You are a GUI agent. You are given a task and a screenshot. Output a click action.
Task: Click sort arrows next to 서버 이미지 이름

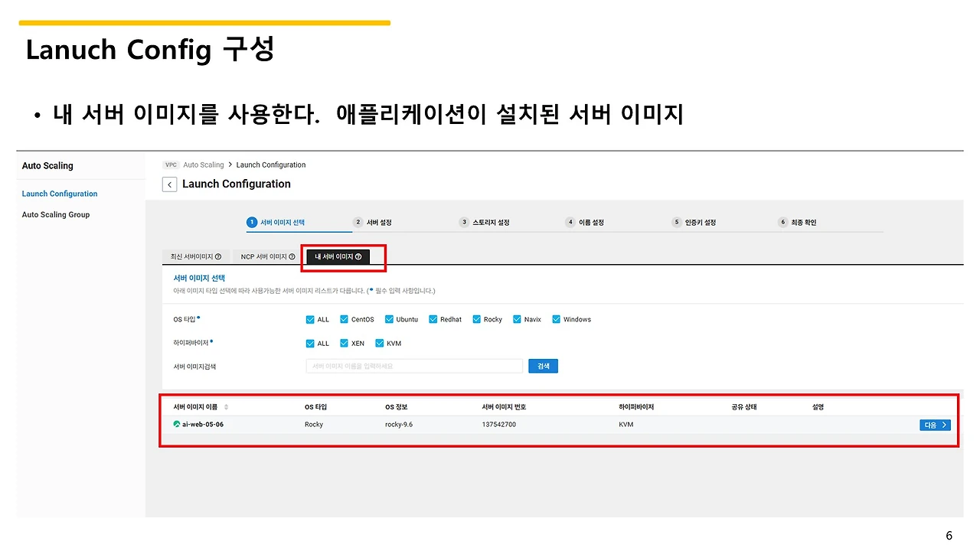pos(226,407)
